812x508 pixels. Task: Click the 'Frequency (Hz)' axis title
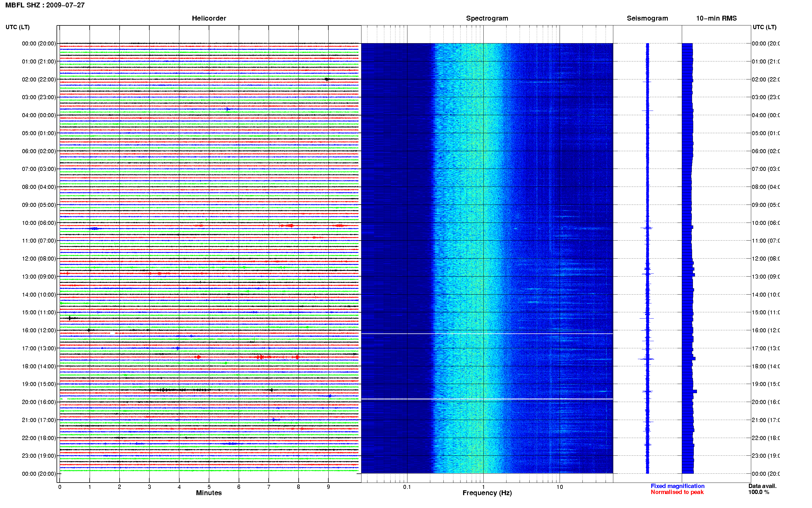coord(487,493)
